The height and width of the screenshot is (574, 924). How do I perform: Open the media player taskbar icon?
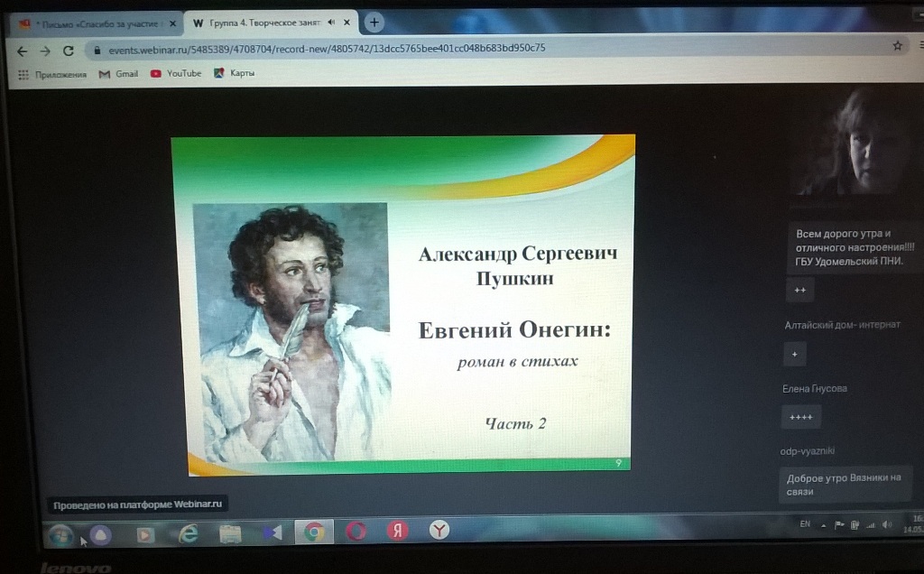(x=145, y=534)
